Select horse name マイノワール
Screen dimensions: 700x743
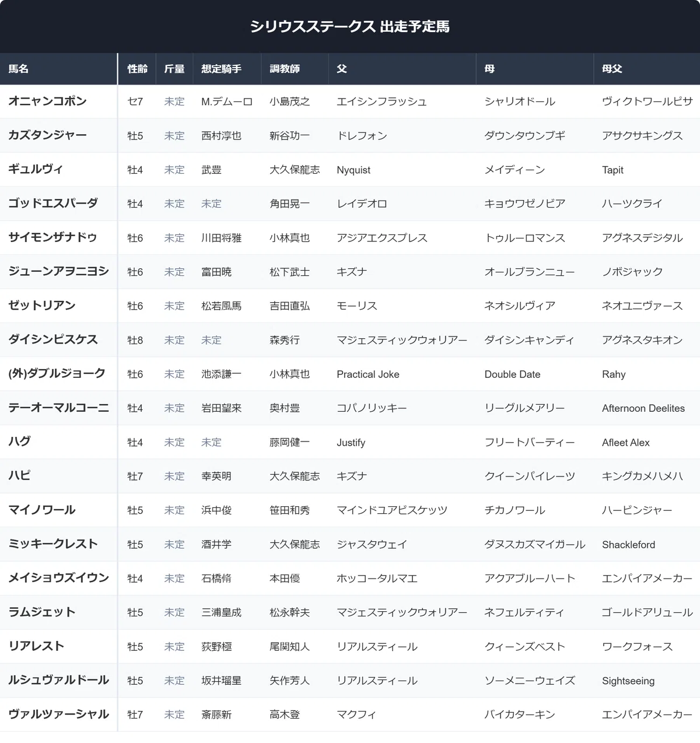click(x=41, y=510)
